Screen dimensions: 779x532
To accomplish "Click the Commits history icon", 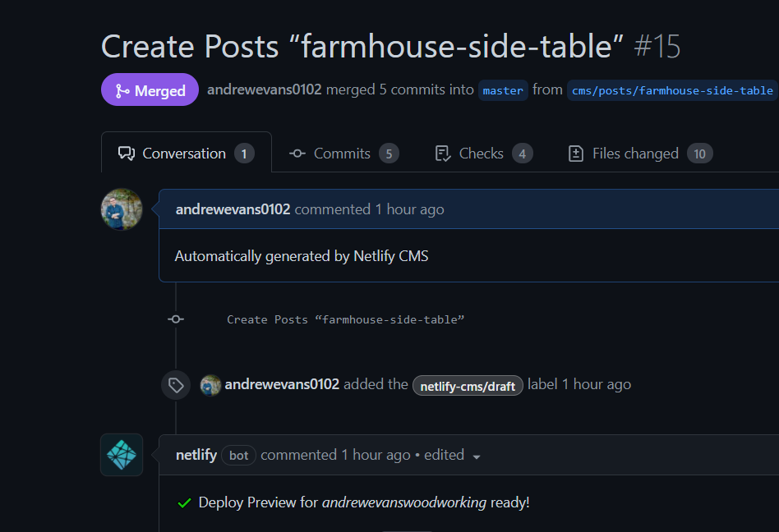I will click(297, 154).
